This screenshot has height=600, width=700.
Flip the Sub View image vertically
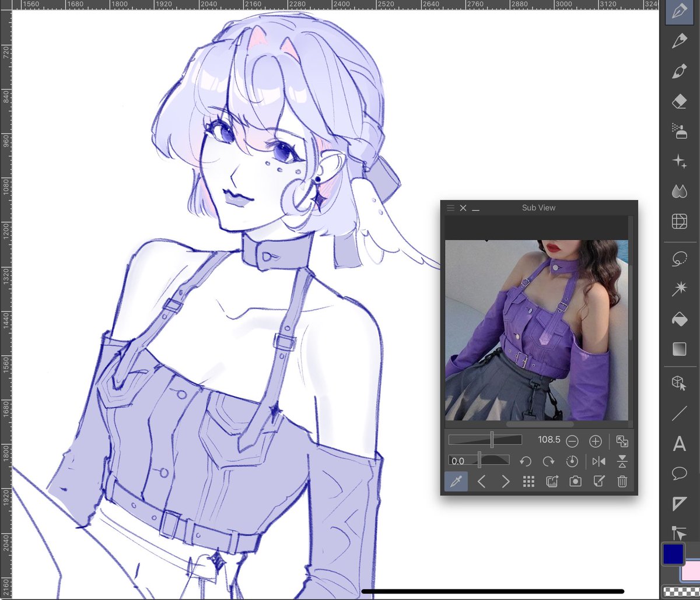coord(622,461)
